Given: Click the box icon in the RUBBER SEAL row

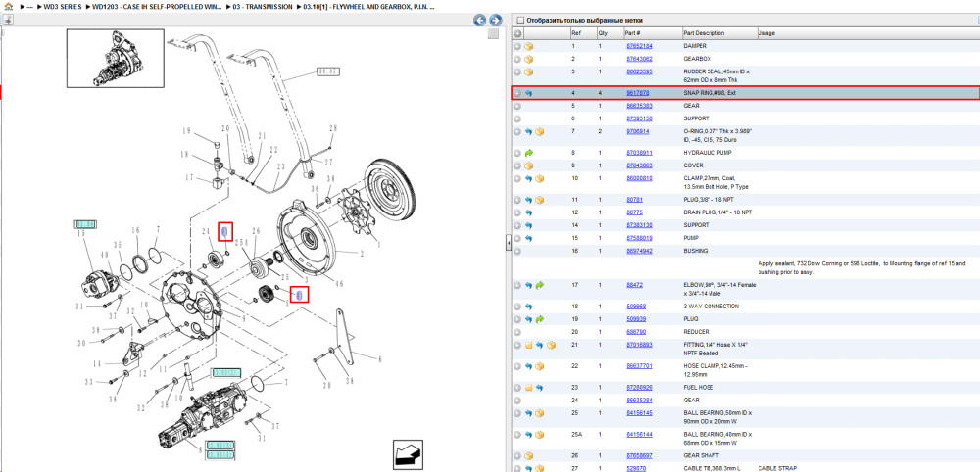Looking at the screenshot, I should click(x=529, y=71).
